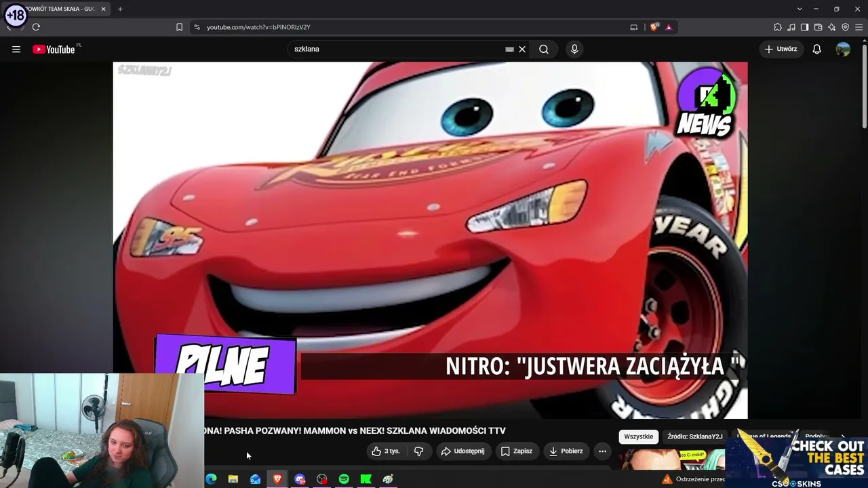Click the Utwórz create button
This screenshot has height=488, width=868.
click(781, 49)
